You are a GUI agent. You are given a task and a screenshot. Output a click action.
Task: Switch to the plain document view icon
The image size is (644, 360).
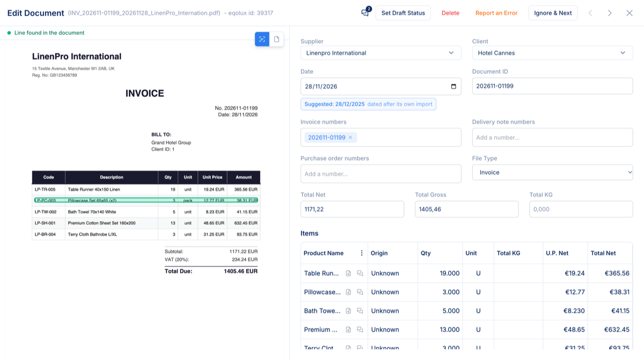click(276, 39)
